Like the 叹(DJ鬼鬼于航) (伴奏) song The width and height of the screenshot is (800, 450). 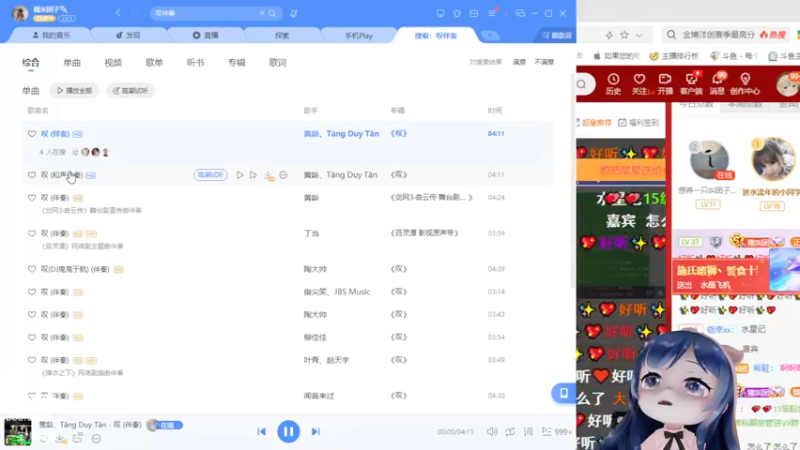coord(32,269)
